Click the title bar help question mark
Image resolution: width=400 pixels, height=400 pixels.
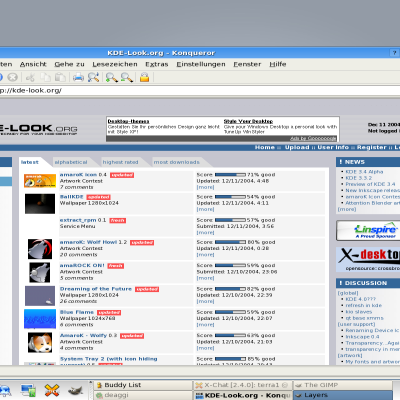(x=394, y=53)
